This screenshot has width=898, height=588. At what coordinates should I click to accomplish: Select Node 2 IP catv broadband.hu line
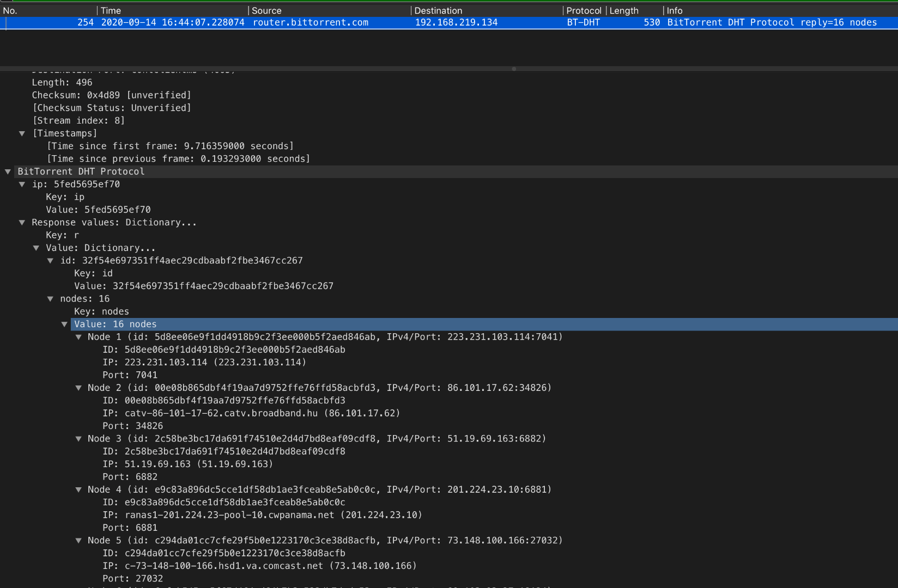251,413
